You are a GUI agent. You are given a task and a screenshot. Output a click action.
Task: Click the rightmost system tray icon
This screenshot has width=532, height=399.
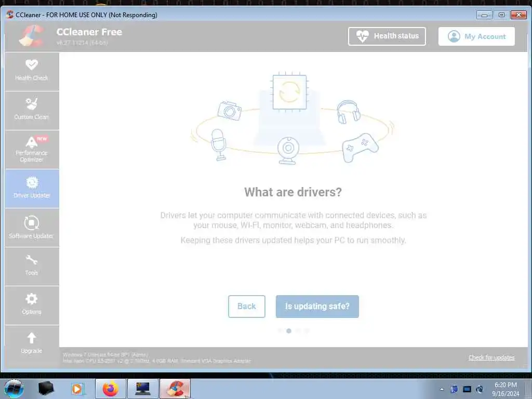480,389
